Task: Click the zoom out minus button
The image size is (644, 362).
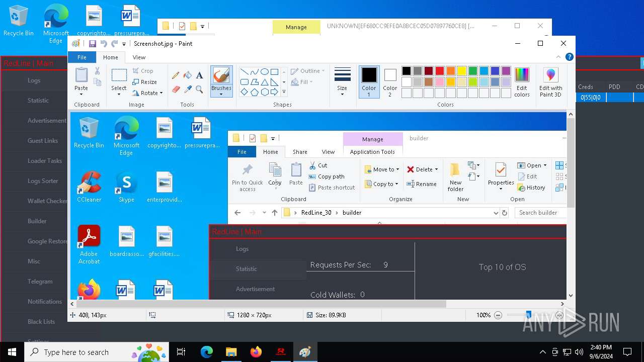Action: (x=498, y=315)
